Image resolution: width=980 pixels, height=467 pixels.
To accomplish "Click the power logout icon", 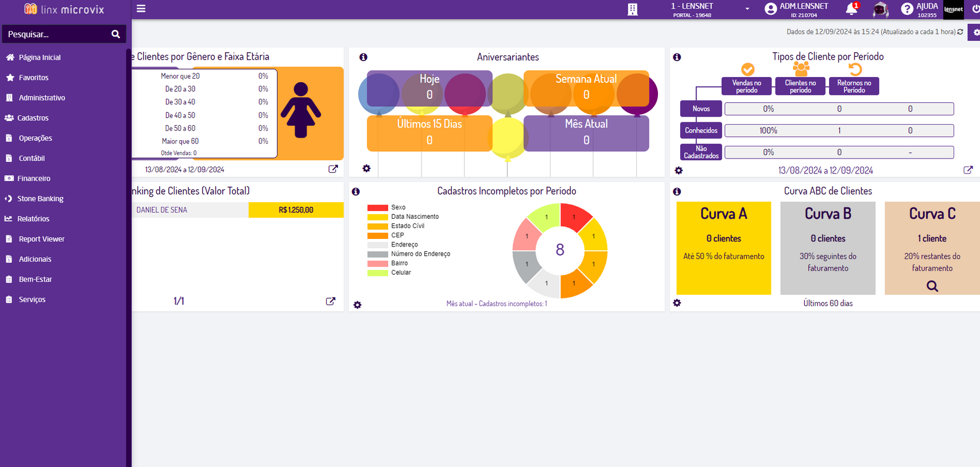I will pyautogui.click(x=975, y=9).
